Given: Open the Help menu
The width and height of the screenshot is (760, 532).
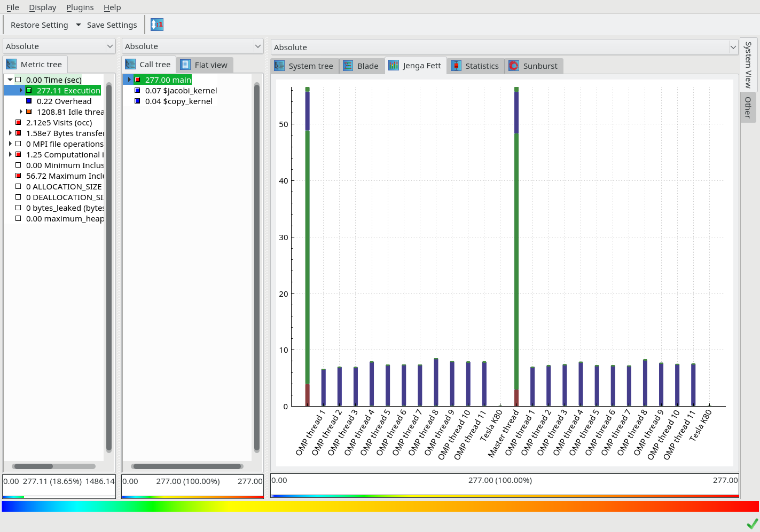Looking at the screenshot, I should 112,7.
